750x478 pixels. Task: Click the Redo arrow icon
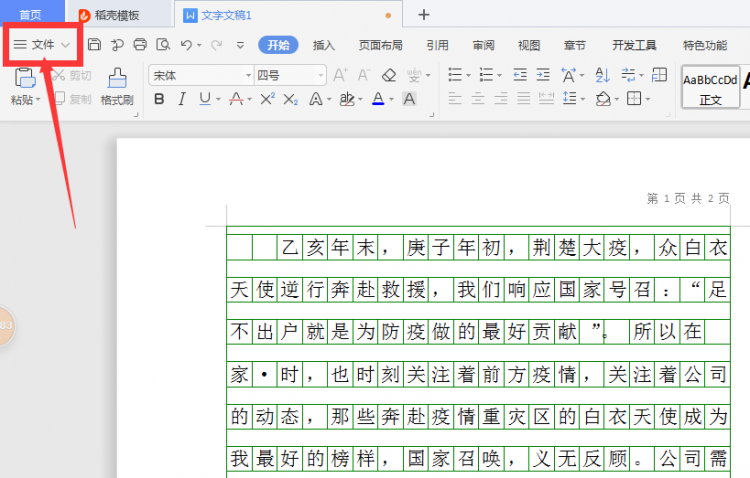(x=216, y=44)
